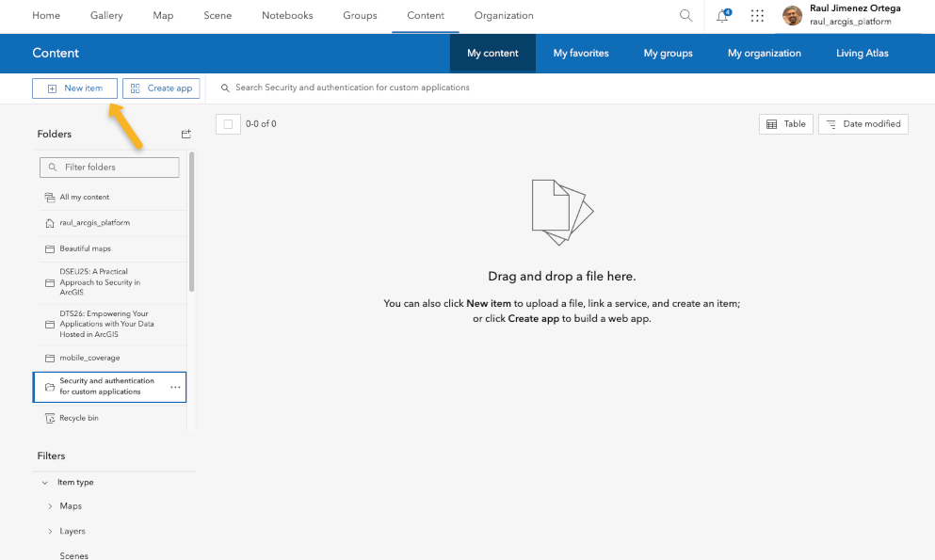Image resolution: width=935 pixels, height=560 pixels.
Task: Click the New item button
Action: coord(74,88)
